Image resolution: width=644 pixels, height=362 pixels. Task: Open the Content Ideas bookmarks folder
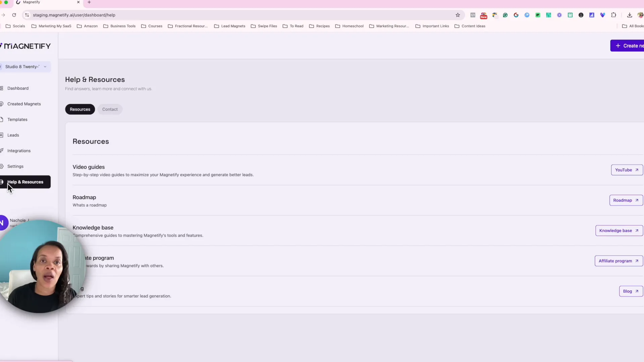pos(470,26)
